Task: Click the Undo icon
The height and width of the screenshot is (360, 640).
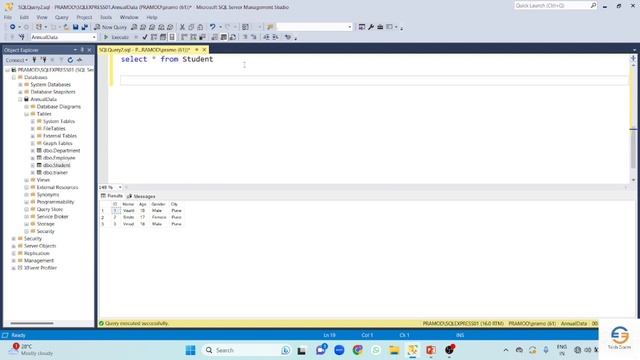Action: click(x=212, y=27)
